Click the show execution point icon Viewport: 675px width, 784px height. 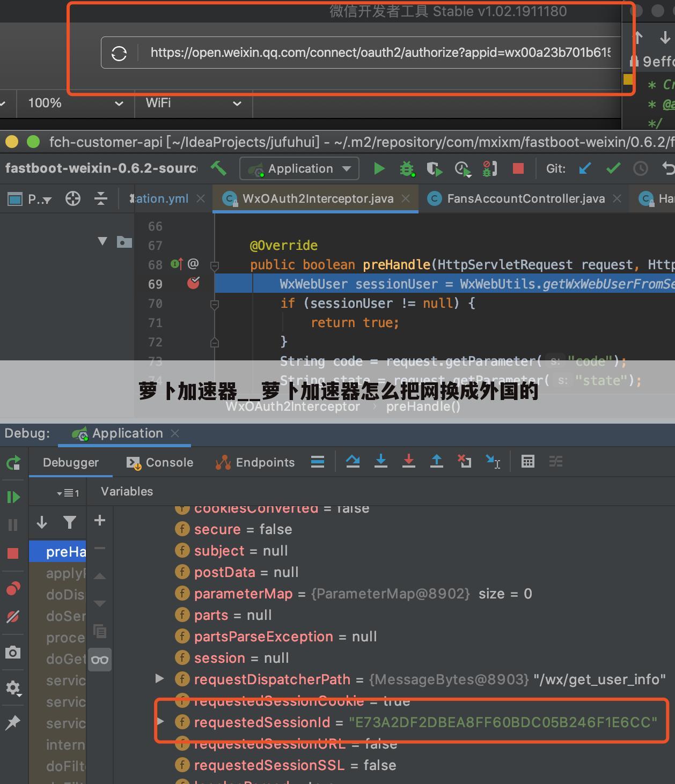318,462
